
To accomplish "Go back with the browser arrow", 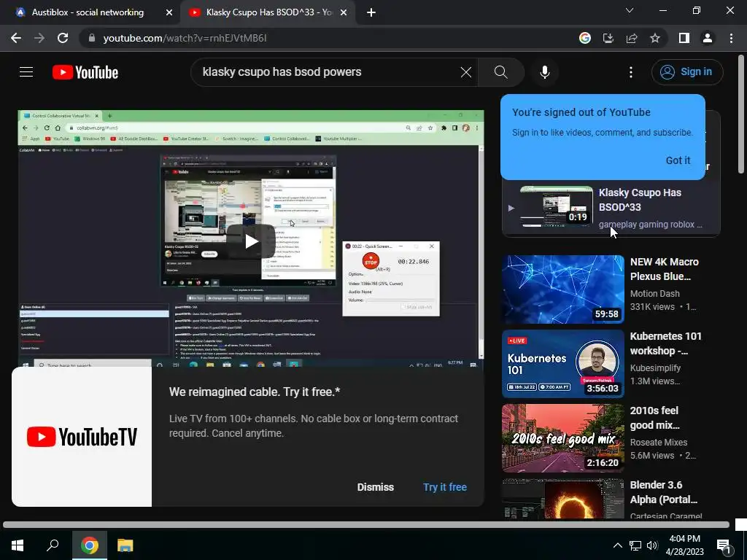I will tap(16, 38).
